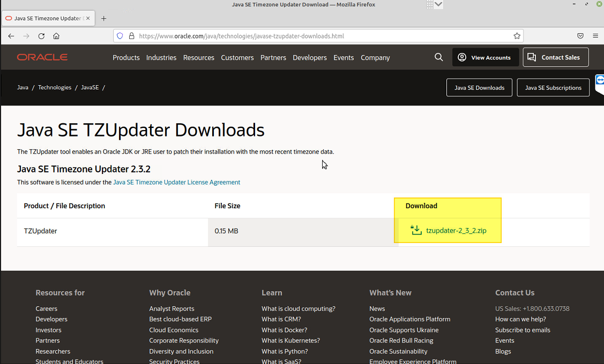Open the Partners menu

pyautogui.click(x=273, y=58)
